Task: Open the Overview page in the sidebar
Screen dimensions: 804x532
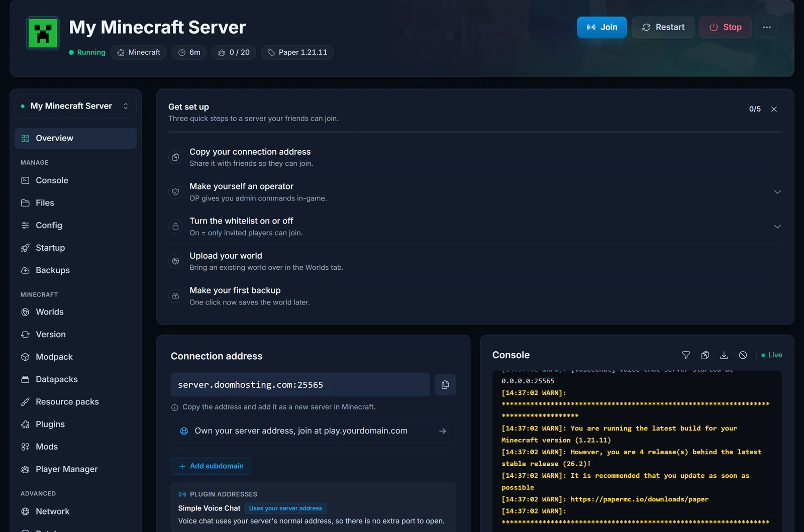Action: [x=75, y=138]
